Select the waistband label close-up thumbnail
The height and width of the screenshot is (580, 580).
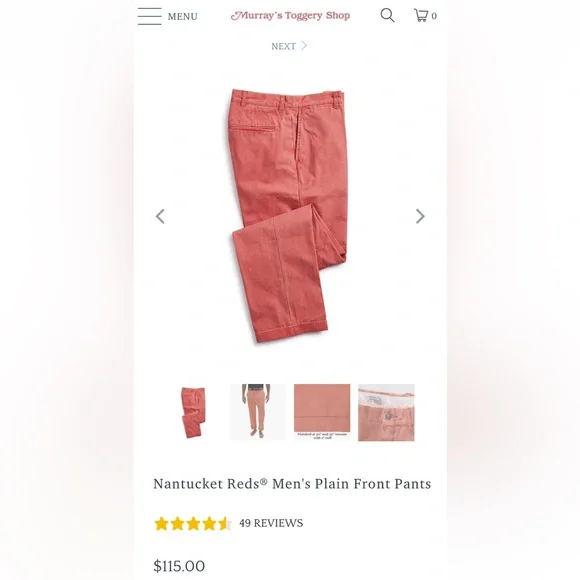(x=386, y=412)
